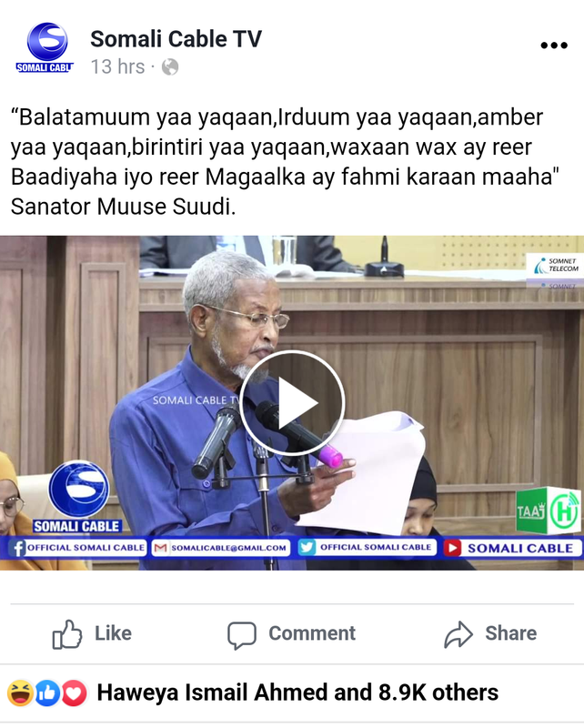Click the blue Like reaction badge

click(x=47, y=693)
